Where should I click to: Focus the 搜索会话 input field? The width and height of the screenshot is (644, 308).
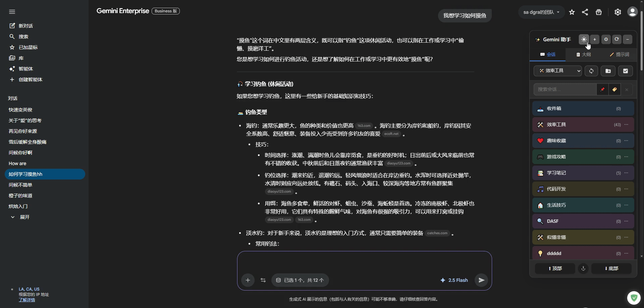565,89
